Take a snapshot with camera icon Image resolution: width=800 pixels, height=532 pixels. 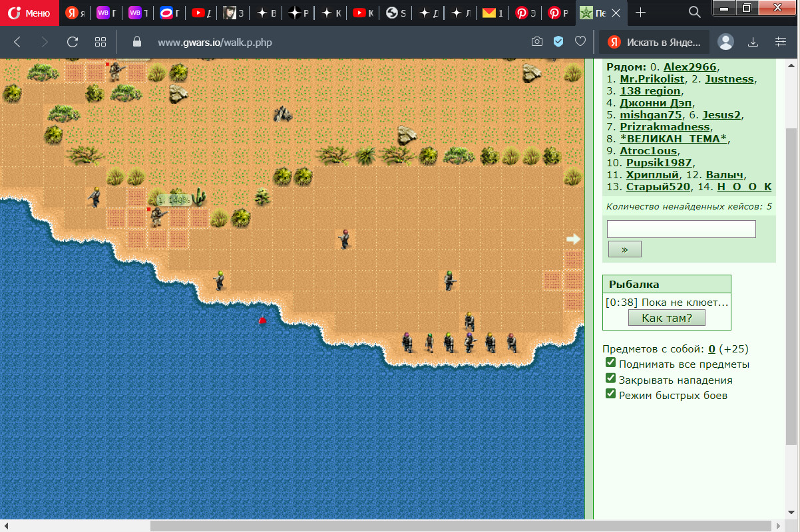(536, 42)
